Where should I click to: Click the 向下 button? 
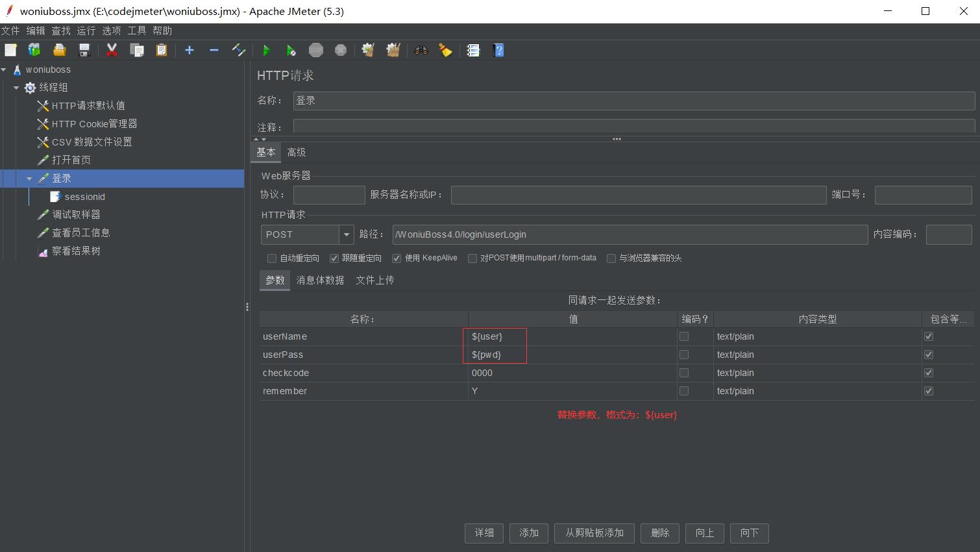[750, 533]
